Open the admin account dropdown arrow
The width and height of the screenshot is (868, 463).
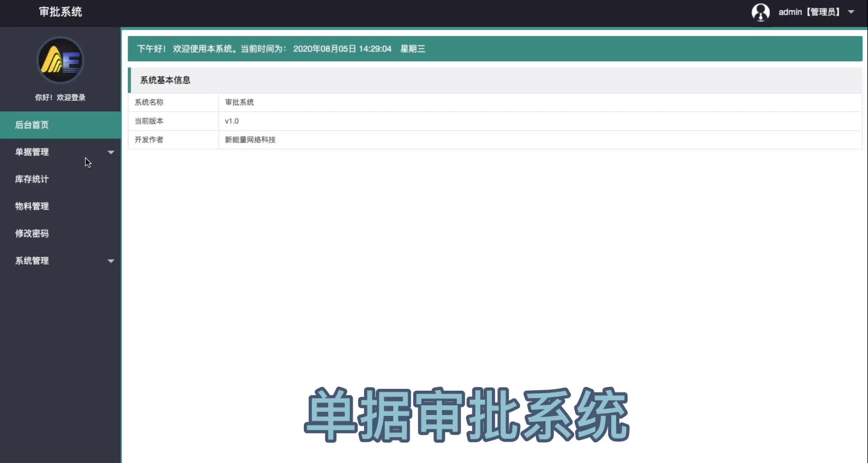coord(851,12)
